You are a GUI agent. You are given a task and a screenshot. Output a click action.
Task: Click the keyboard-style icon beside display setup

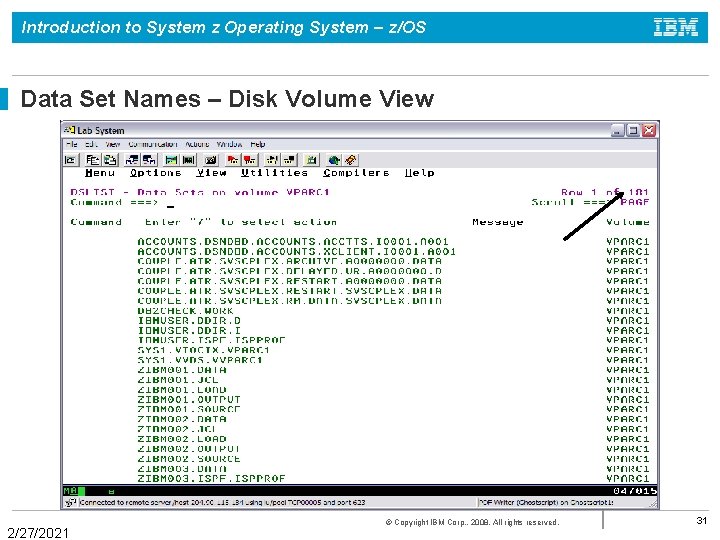188,160
